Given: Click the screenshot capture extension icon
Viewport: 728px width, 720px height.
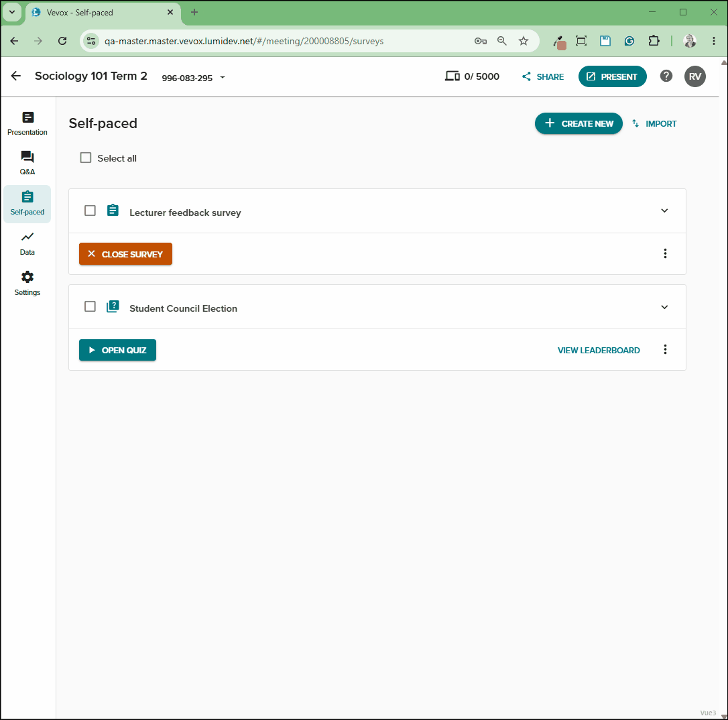Looking at the screenshot, I should point(581,41).
